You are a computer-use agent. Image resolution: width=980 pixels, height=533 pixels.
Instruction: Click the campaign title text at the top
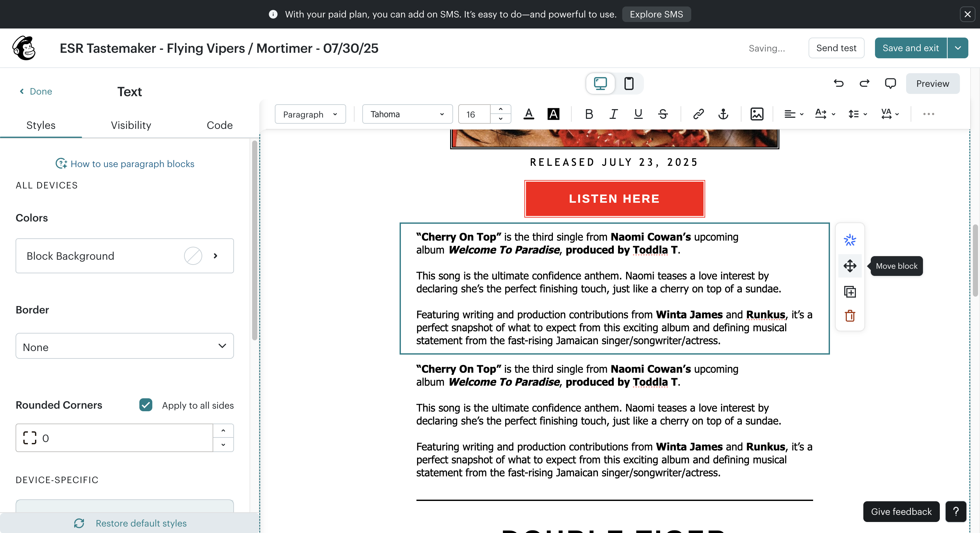tap(219, 48)
